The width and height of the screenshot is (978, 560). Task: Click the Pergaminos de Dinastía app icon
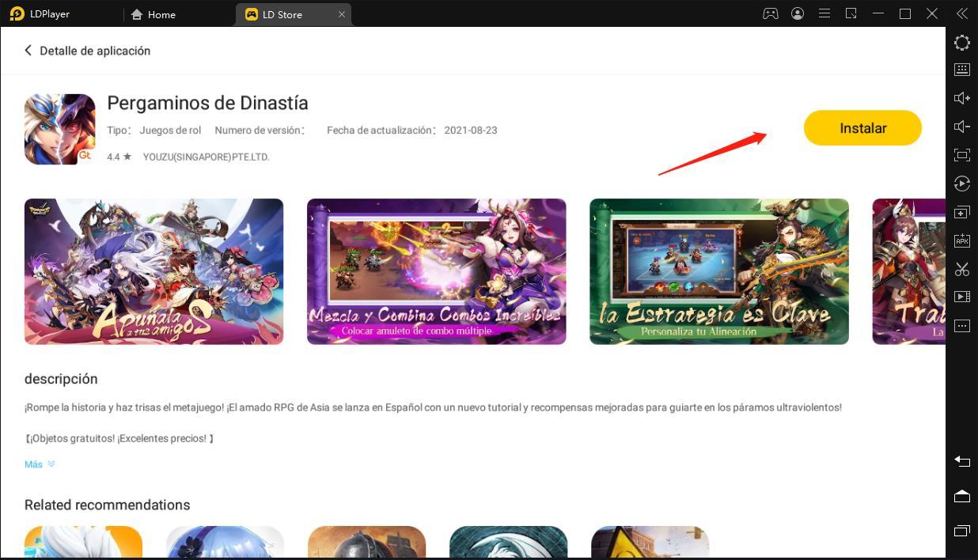pos(60,129)
